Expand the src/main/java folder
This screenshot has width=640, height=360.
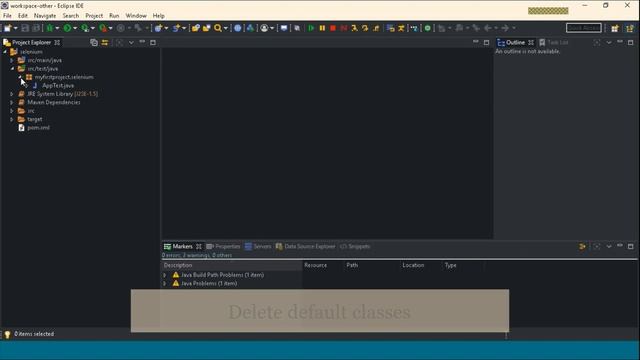12,60
